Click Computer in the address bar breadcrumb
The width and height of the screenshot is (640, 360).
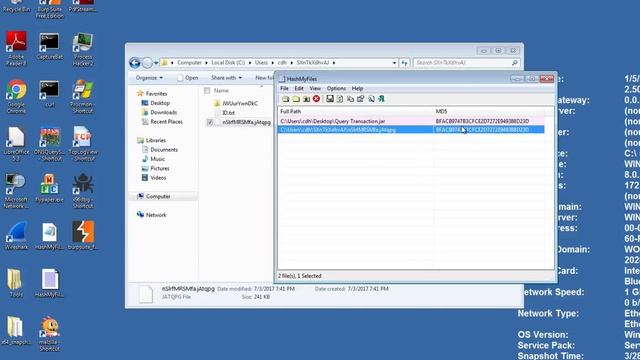pyautogui.click(x=189, y=63)
